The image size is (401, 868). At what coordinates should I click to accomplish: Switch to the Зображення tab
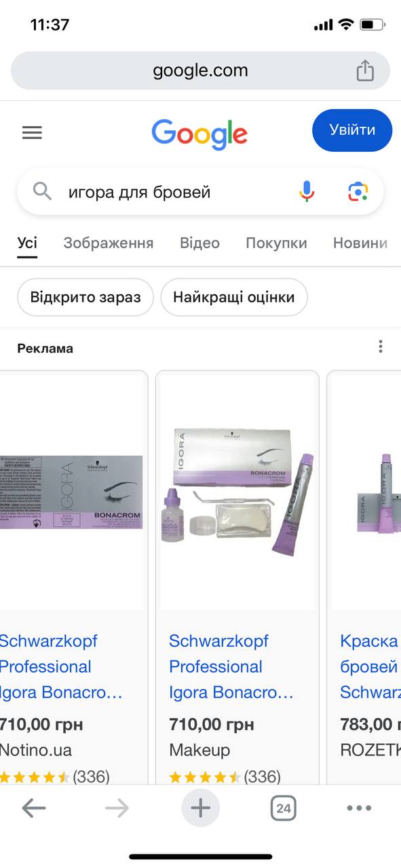(109, 243)
